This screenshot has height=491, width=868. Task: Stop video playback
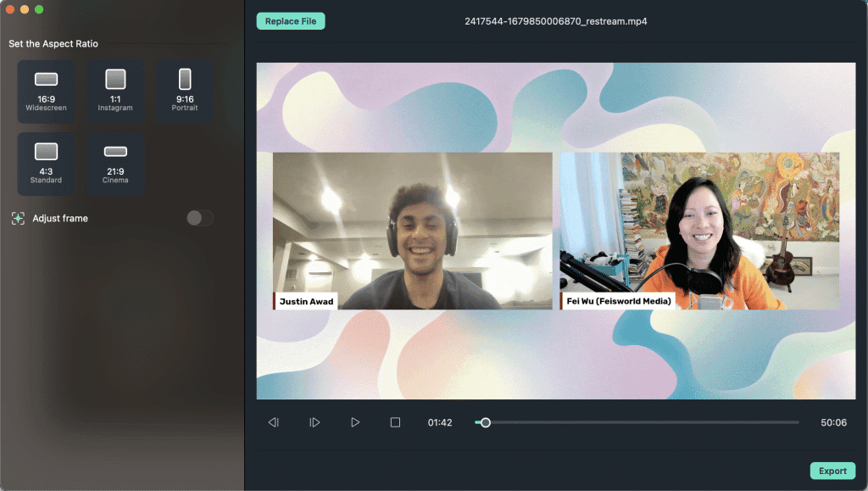point(395,422)
